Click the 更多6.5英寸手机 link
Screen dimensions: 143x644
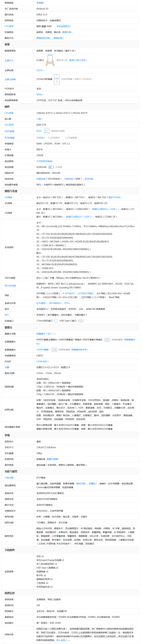(78, 60)
